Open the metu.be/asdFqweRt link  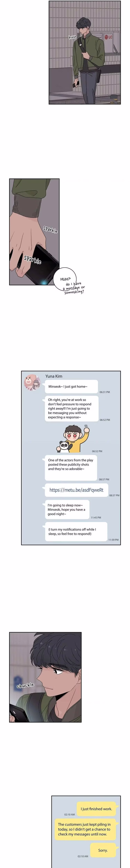click(x=76, y=490)
